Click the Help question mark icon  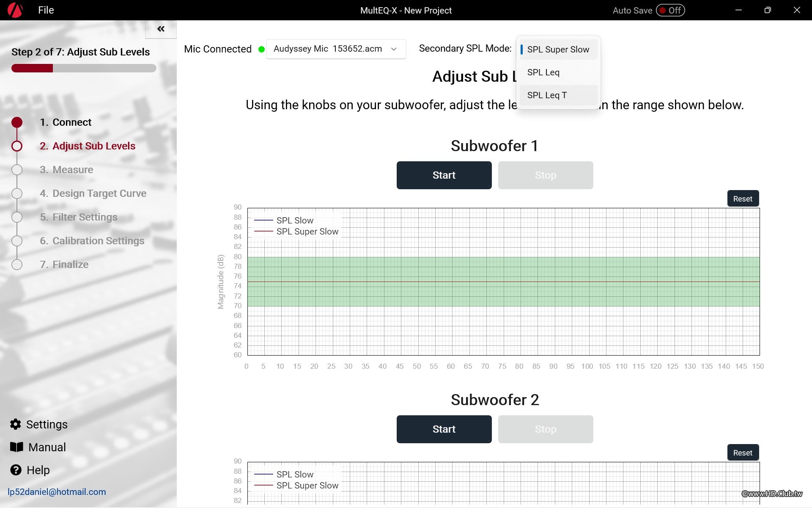[16, 470]
